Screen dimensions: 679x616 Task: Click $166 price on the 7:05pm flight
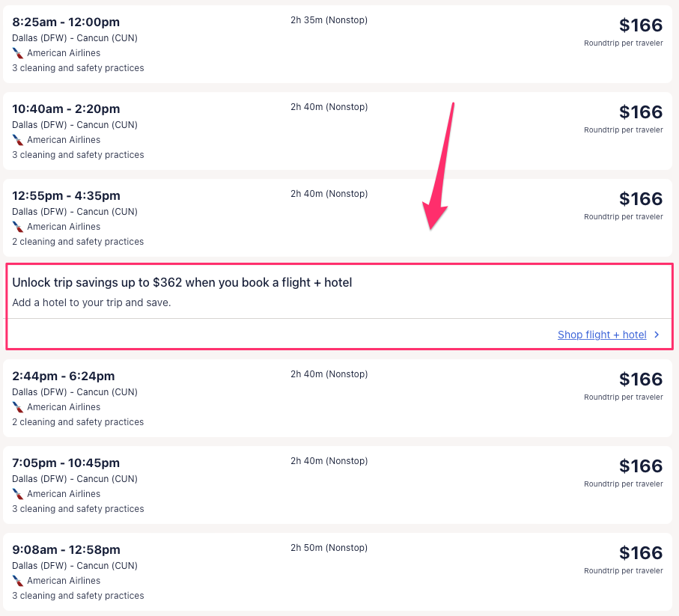coord(641,466)
